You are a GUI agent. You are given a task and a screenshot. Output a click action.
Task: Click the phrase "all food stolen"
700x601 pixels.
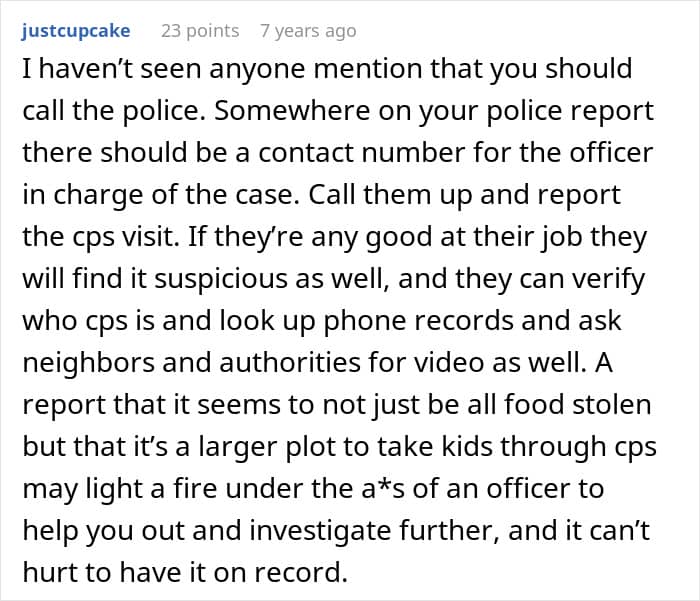click(x=572, y=405)
